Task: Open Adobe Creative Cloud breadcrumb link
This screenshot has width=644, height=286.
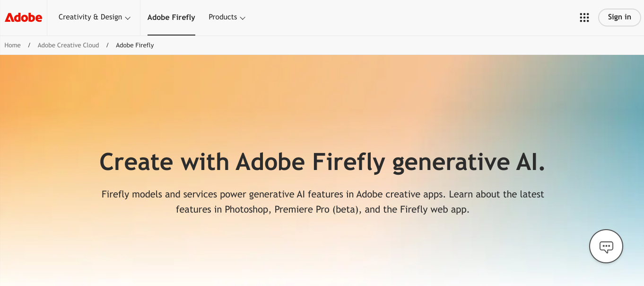Action: click(69, 45)
